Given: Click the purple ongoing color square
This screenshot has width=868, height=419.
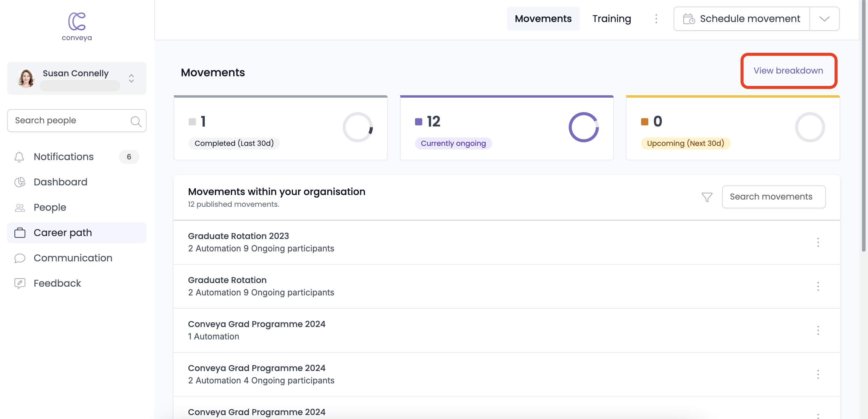Looking at the screenshot, I should click(x=419, y=122).
